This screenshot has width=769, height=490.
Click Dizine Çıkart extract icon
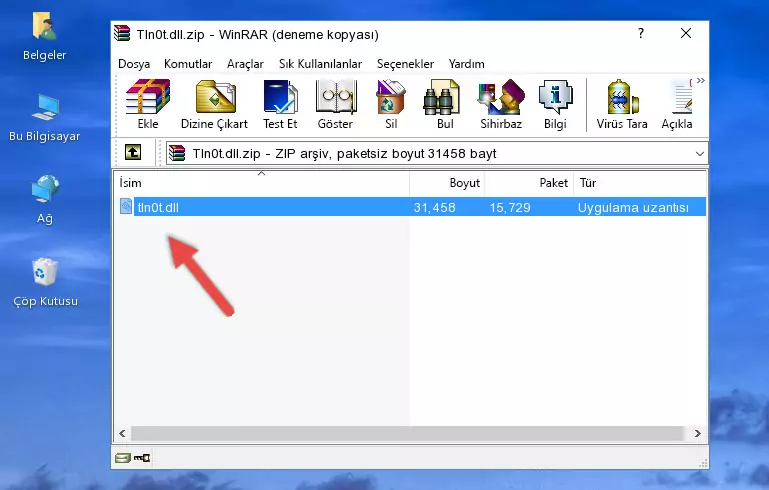click(x=214, y=104)
